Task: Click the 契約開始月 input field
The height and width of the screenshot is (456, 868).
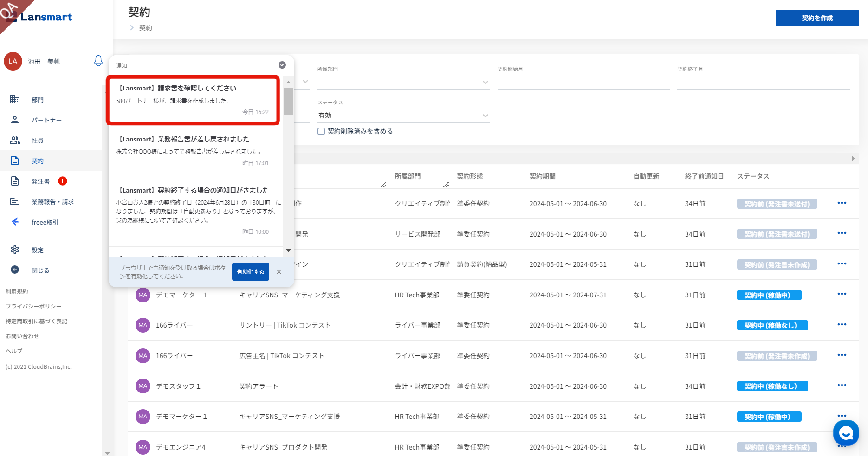Action: point(583,82)
